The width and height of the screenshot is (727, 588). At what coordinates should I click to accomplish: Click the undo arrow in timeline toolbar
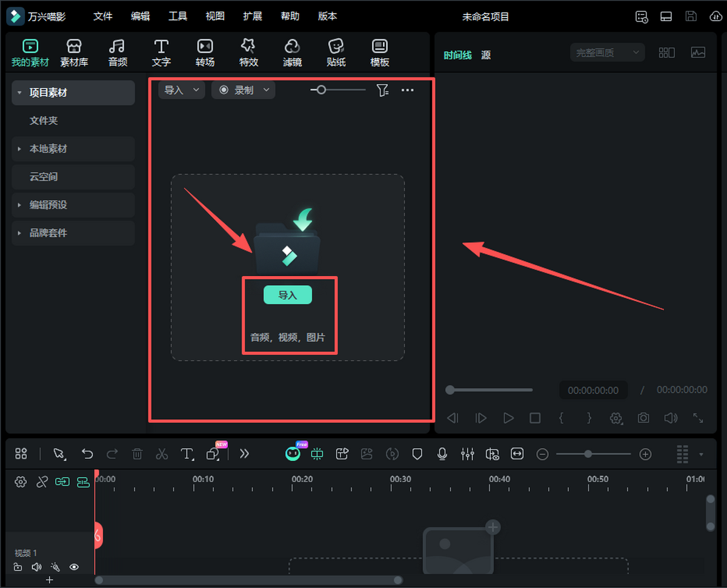(x=87, y=454)
